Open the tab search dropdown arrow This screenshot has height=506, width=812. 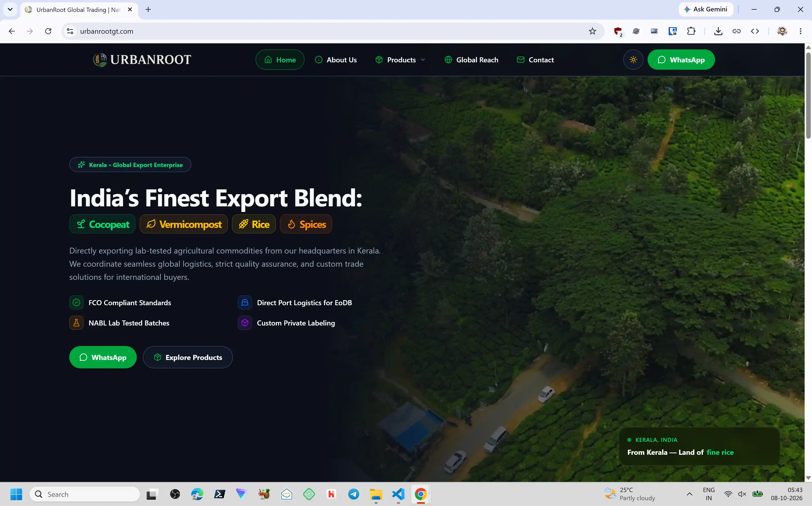click(10, 9)
